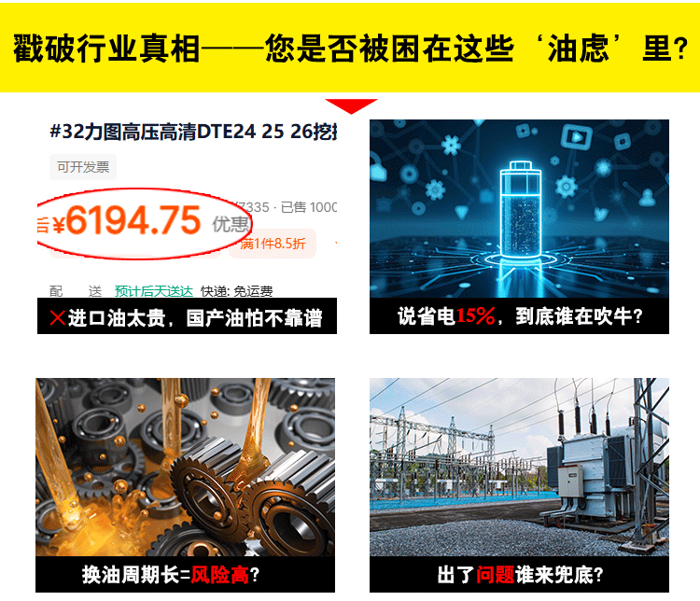Click the red 风险高 text
This screenshot has height=601, width=700.
pyautogui.click(x=220, y=575)
